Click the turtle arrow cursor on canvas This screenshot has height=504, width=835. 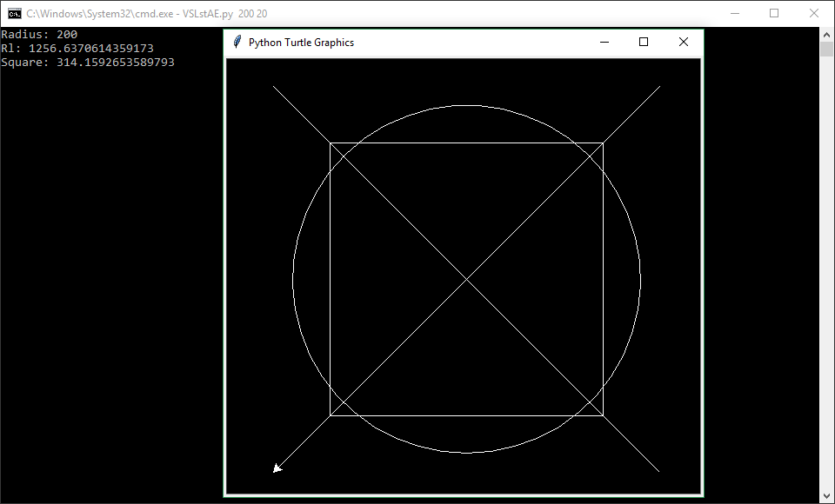point(277,468)
